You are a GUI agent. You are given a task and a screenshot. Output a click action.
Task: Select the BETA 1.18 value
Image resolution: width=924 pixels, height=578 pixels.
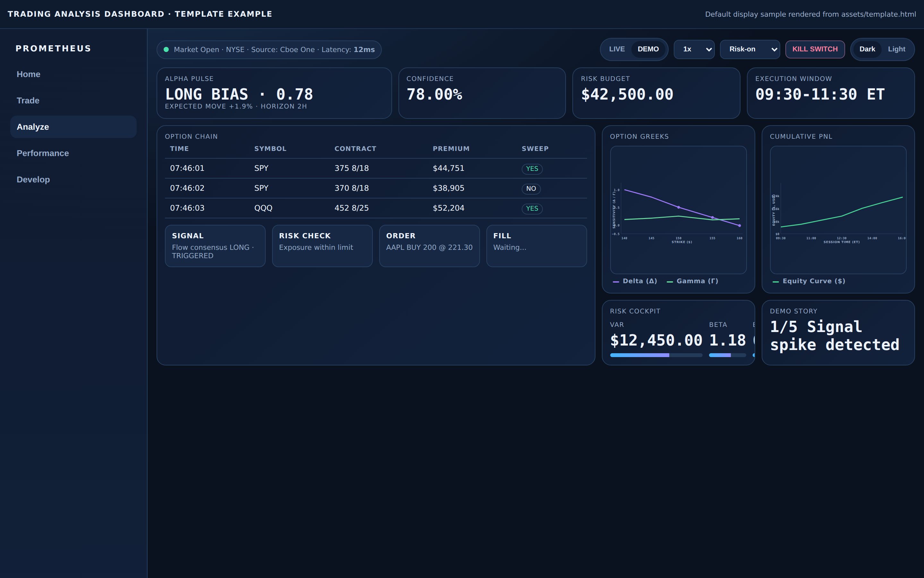click(727, 340)
